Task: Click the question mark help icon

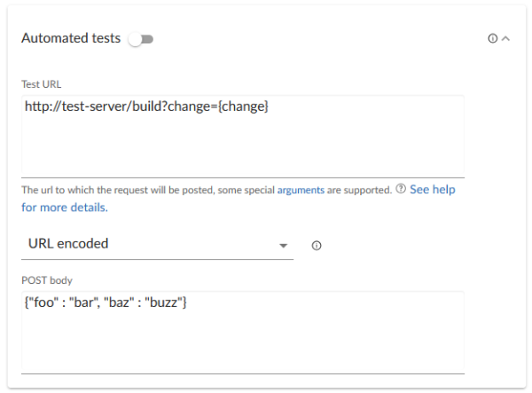Action: pyautogui.click(x=401, y=190)
